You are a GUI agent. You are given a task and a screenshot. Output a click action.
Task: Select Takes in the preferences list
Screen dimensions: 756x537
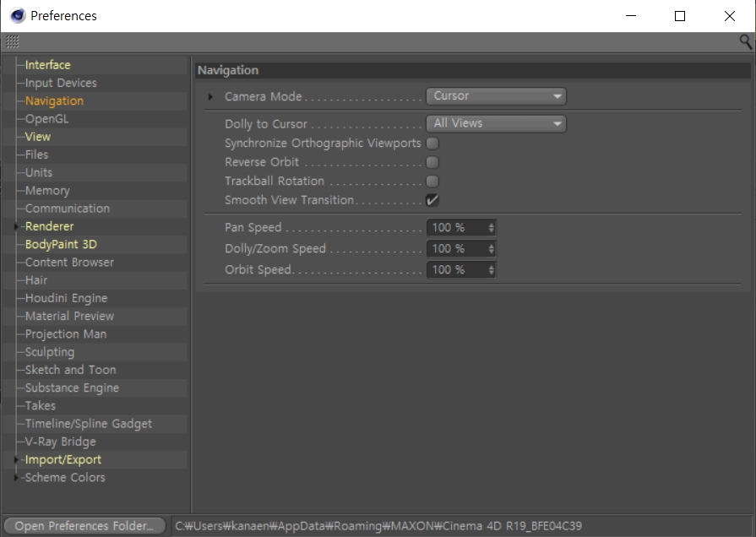[x=40, y=406]
